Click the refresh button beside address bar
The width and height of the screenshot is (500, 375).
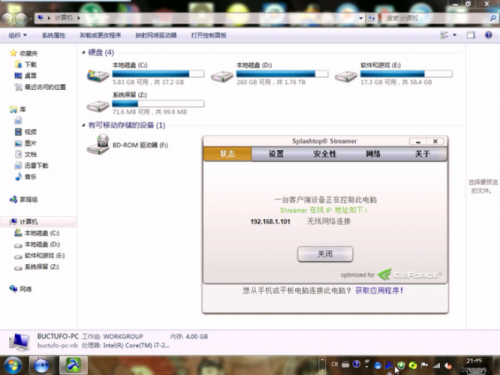[372, 18]
